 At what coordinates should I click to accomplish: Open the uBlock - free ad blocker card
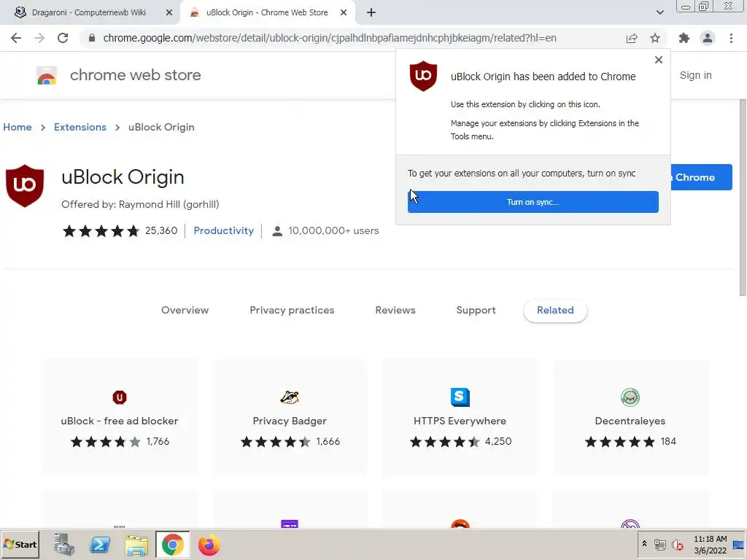(x=120, y=417)
